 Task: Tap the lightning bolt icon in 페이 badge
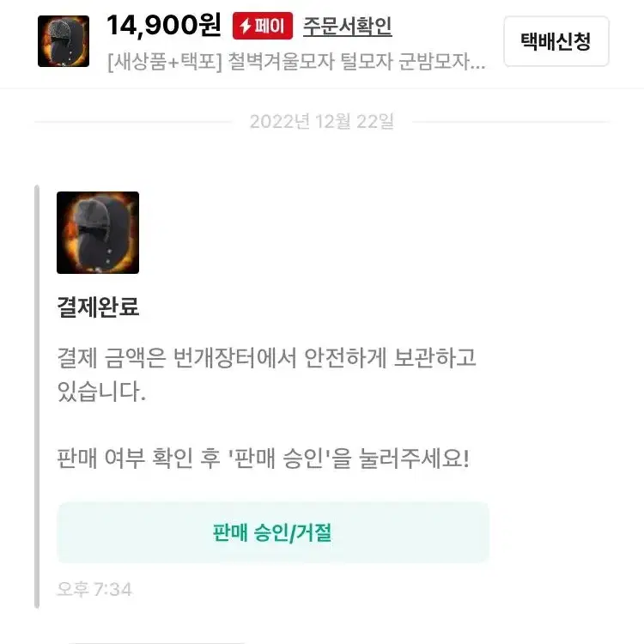click(x=246, y=26)
